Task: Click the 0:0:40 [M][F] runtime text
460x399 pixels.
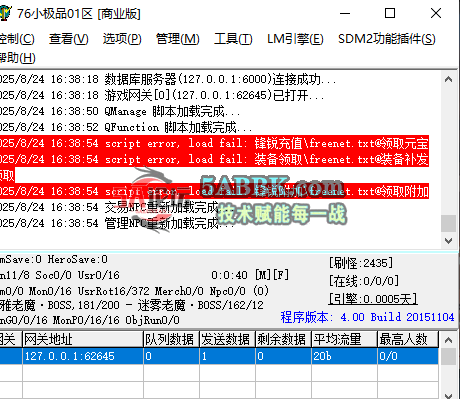Action: [250, 275]
